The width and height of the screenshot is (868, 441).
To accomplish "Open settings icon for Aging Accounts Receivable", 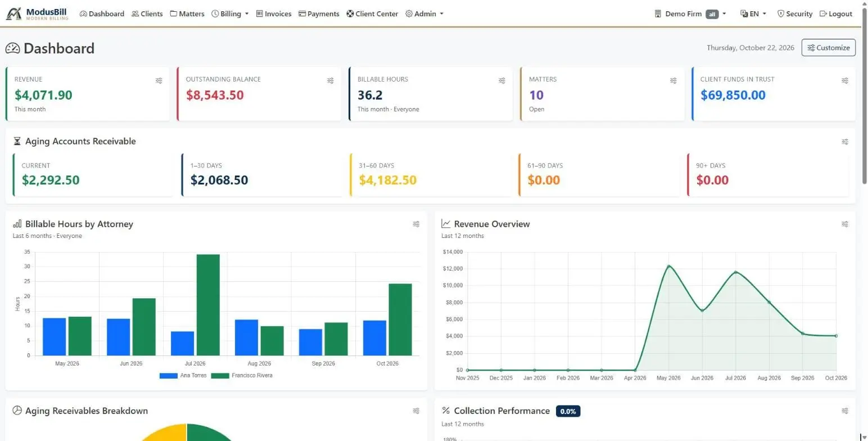I will click(x=845, y=142).
